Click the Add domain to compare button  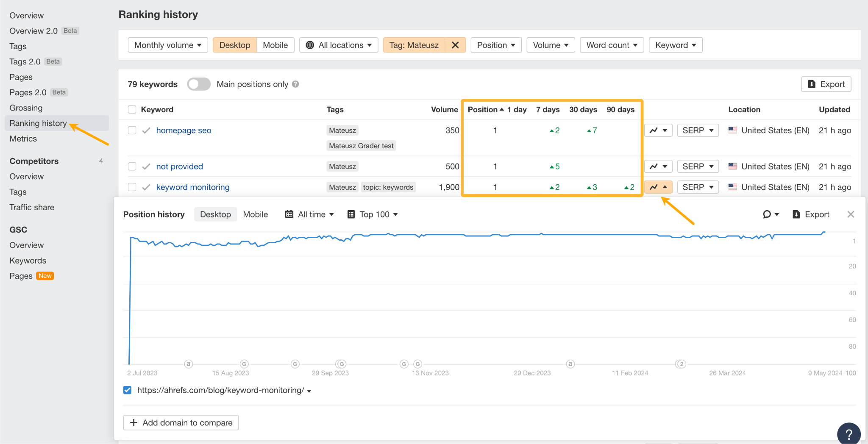coord(181,422)
